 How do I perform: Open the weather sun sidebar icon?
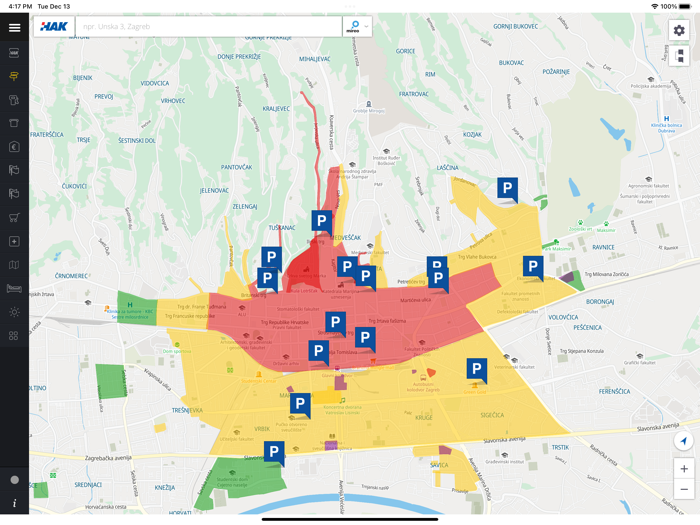pos(14,312)
